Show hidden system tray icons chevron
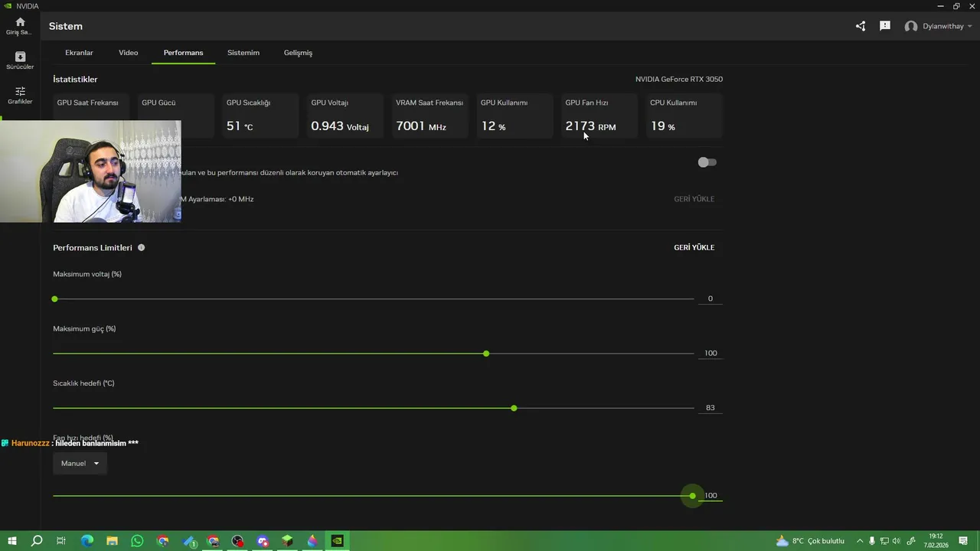Viewport: 980px width, 551px height. 859,541
